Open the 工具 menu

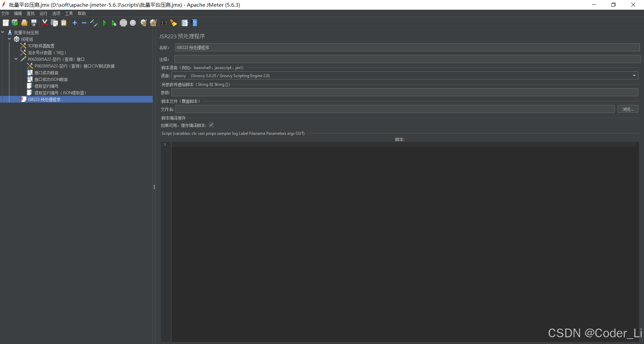[69, 13]
